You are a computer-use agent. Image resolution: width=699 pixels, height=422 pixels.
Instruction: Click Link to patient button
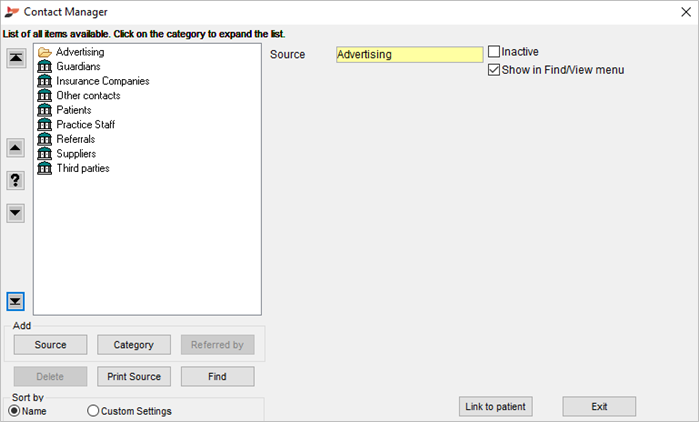[x=496, y=406]
